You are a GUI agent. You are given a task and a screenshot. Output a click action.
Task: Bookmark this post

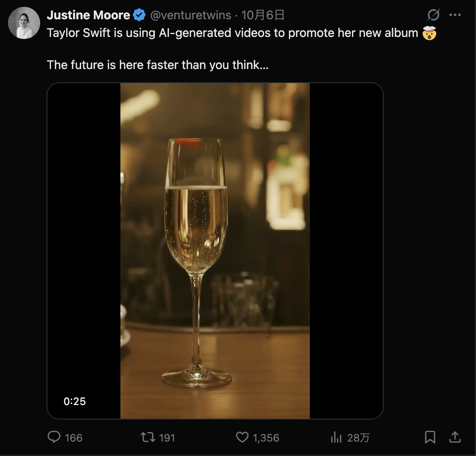click(x=430, y=437)
